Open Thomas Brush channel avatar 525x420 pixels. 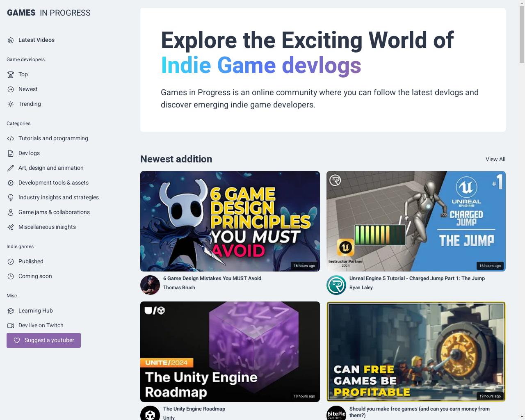pyautogui.click(x=150, y=285)
